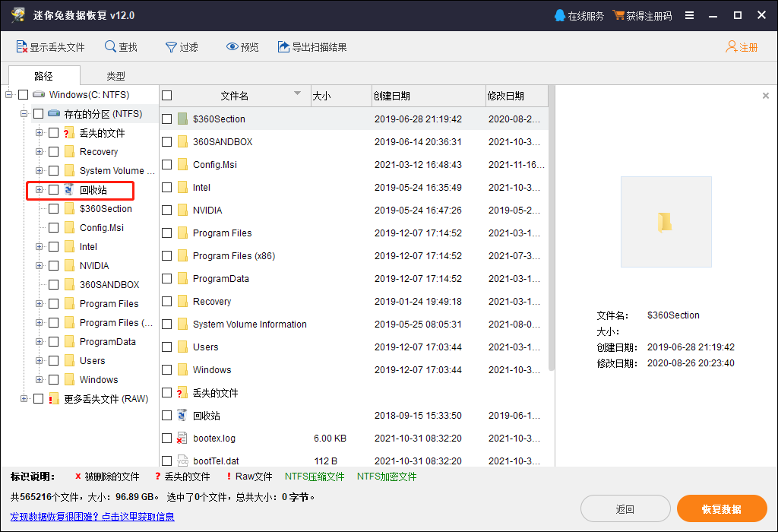Click the app logo in the title bar
Viewport: 778px width, 532px height.
point(18,15)
